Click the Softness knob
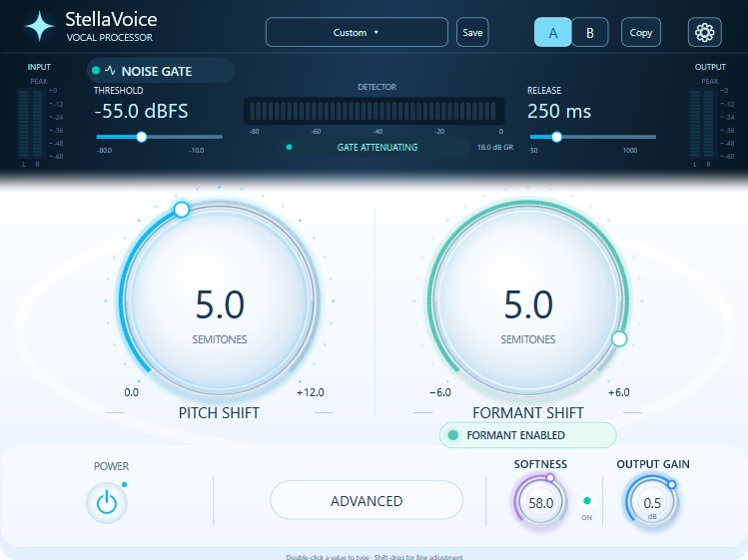This screenshot has width=748, height=560. pos(540,502)
